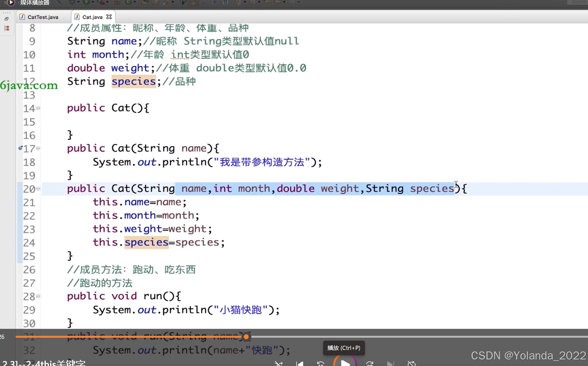The height and width of the screenshot is (366, 588).
Task: Click 'this.month=month;' on line 22
Action: [x=146, y=215]
